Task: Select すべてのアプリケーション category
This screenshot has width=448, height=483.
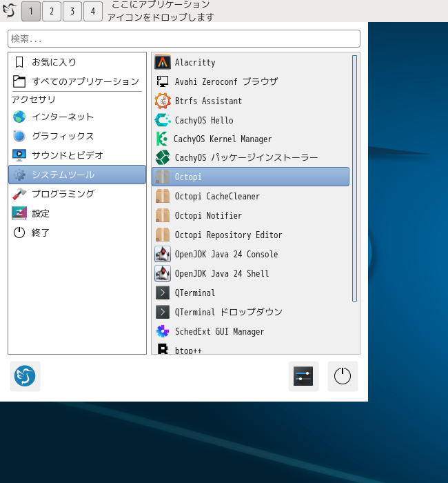Action: (x=77, y=81)
